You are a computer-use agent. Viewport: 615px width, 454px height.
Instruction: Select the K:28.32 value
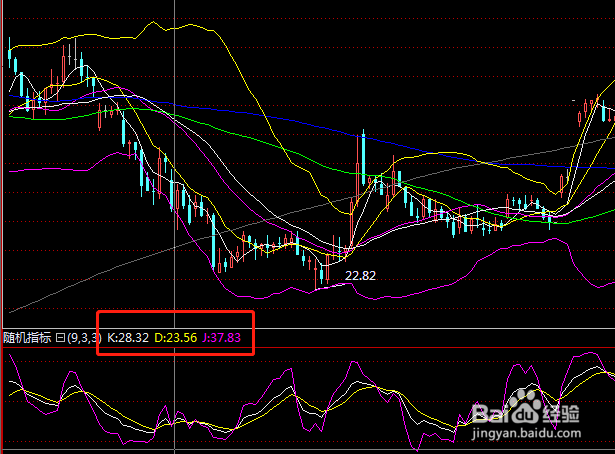click(x=128, y=338)
